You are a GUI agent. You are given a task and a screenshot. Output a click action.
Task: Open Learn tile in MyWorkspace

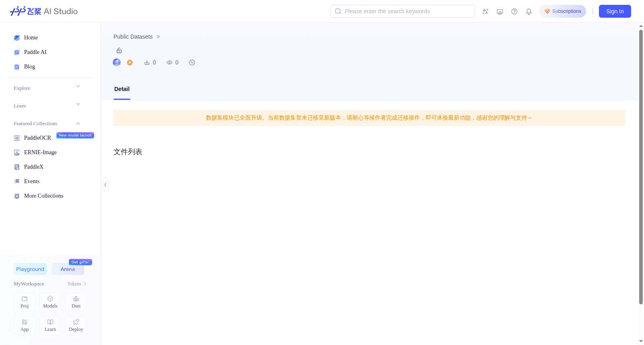pos(50,326)
